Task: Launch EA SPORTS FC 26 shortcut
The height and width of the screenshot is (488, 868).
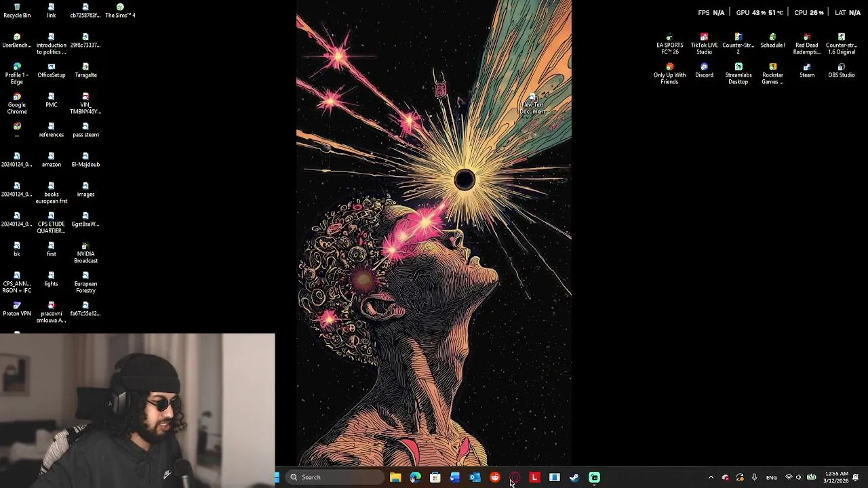Action: click(x=669, y=43)
